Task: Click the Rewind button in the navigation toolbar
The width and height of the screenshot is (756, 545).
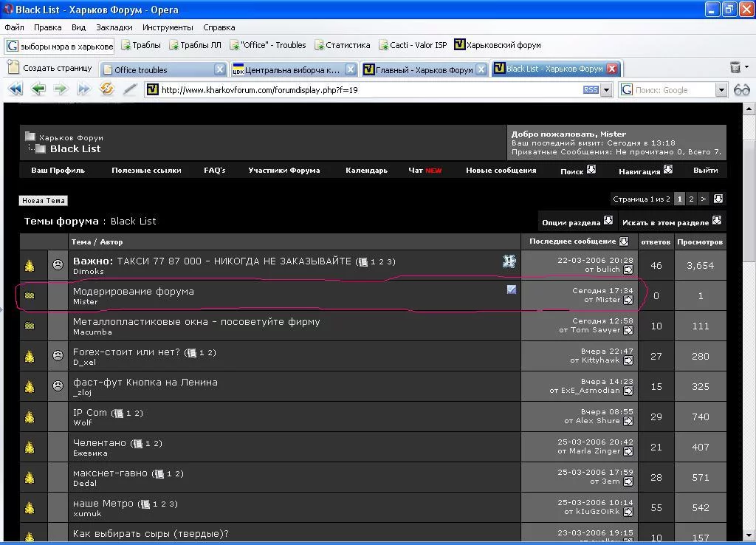Action: click(x=15, y=89)
